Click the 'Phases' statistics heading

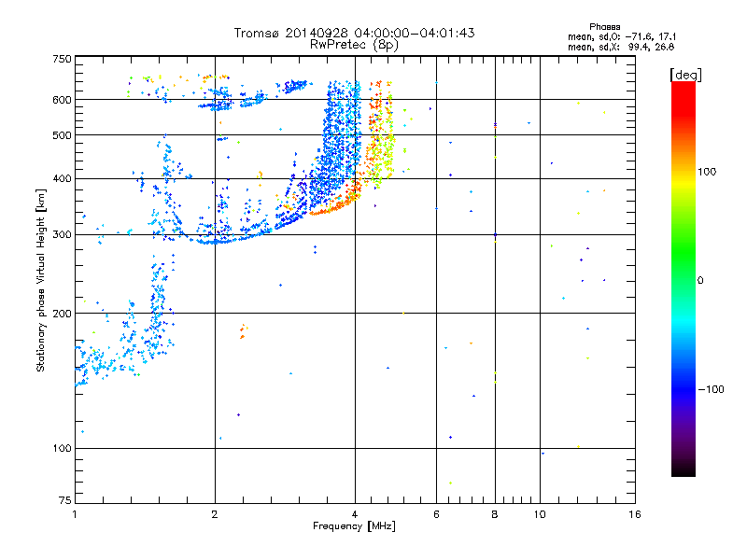click(604, 27)
